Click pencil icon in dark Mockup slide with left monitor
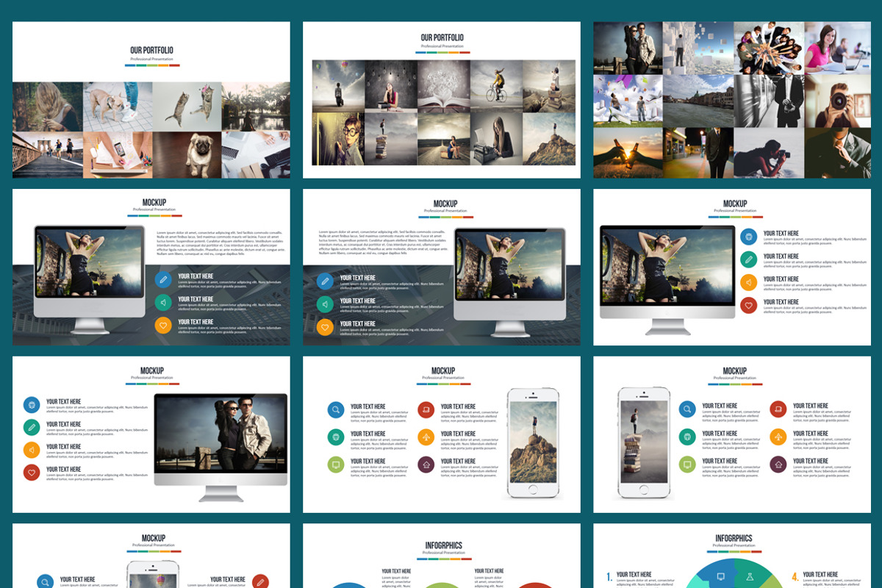This screenshot has height=588, width=882. point(163,279)
